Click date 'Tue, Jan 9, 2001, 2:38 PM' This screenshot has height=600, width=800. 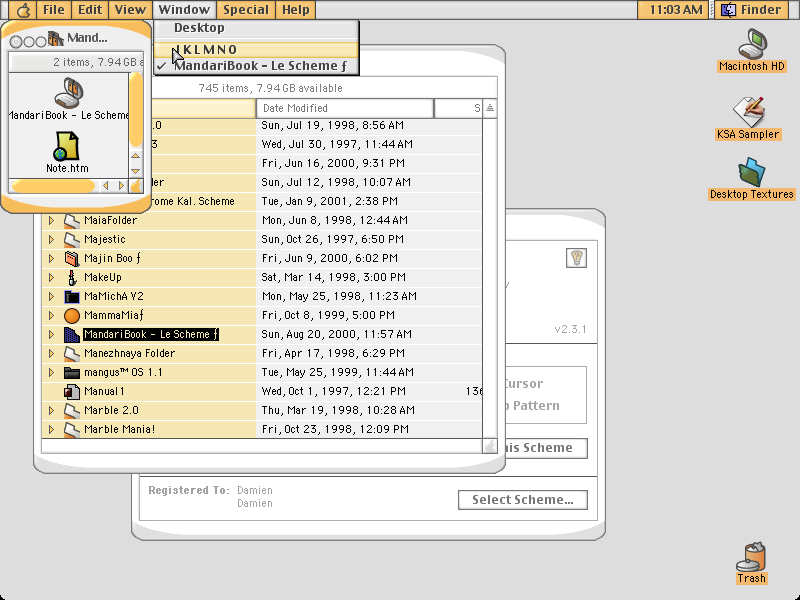coord(330,202)
